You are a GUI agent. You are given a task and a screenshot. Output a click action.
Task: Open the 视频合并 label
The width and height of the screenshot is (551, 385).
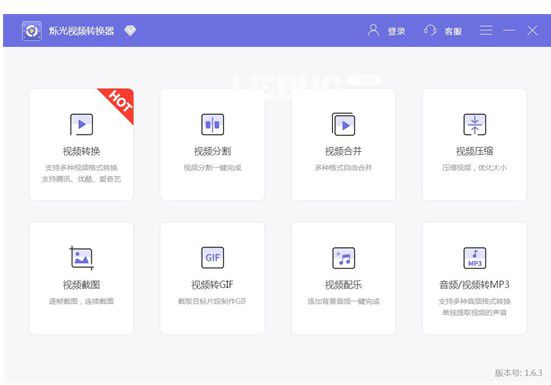[343, 151]
